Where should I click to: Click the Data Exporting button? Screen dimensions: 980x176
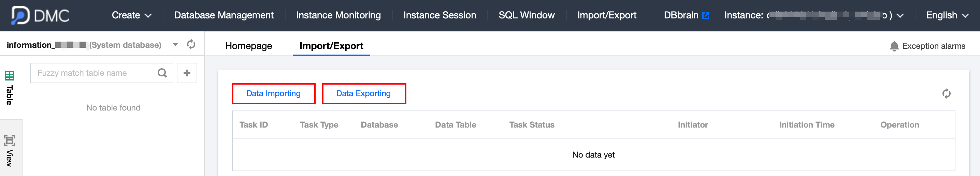pyautogui.click(x=364, y=93)
